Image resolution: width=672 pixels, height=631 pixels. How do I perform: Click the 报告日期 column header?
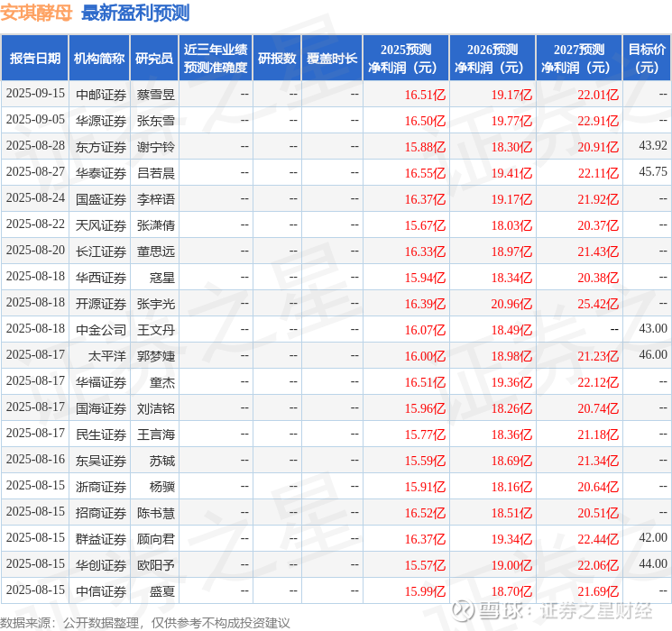click(x=34, y=59)
